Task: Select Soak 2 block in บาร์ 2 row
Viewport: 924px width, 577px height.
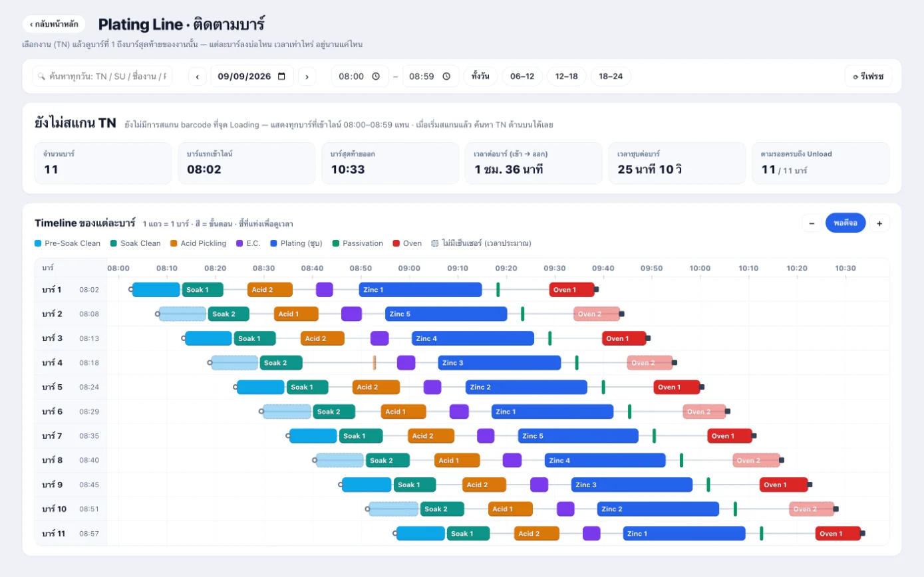Action: click(228, 314)
